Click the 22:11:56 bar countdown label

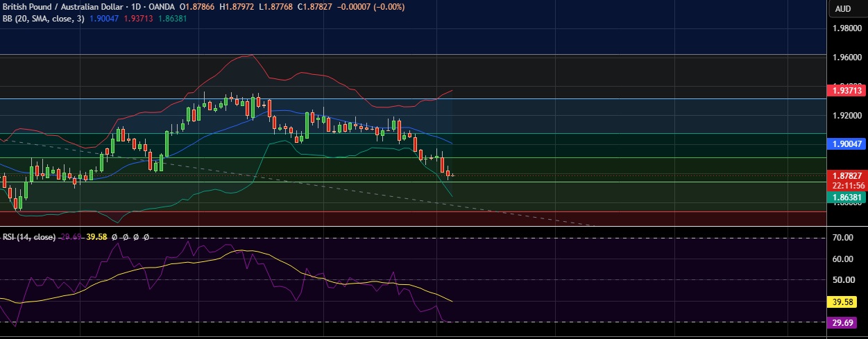coord(848,186)
